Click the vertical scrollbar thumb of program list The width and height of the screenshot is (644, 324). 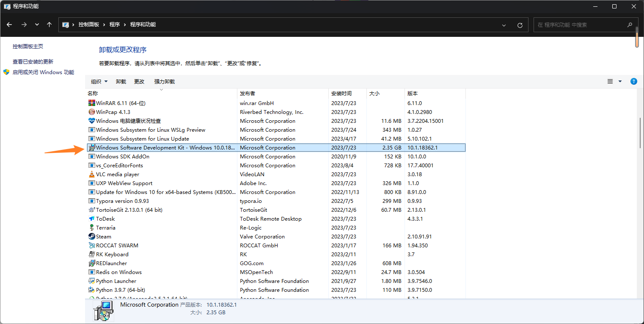pyautogui.click(x=639, y=133)
